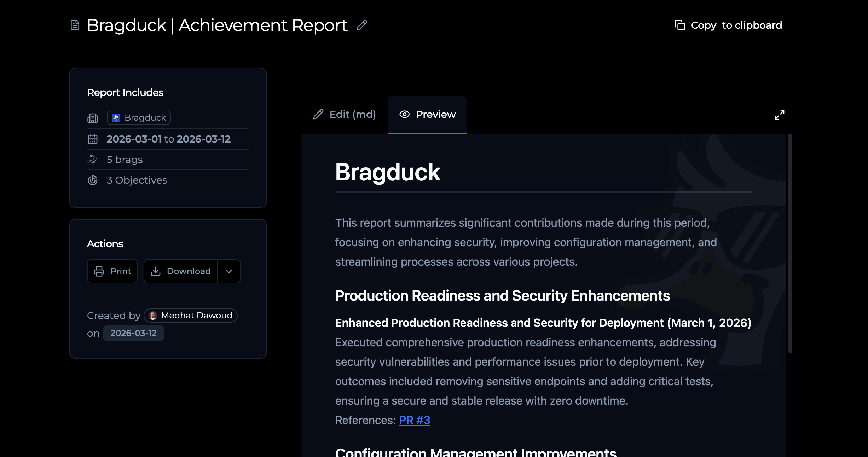
Task: Open the PR #3 reference link
Action: [414, 420]
